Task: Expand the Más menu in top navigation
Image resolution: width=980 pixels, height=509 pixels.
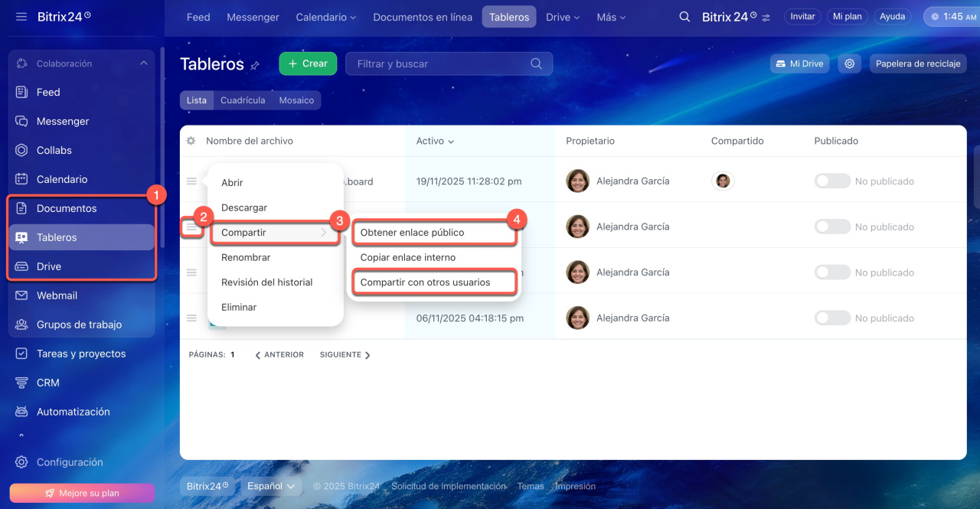Action: pos(611,17)
